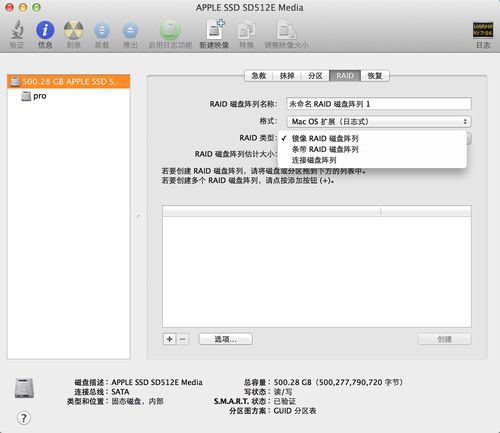The width and height of the screenshot is (500, 433).
Task: Open the Help question mark button
Action: tap(23, 418)
